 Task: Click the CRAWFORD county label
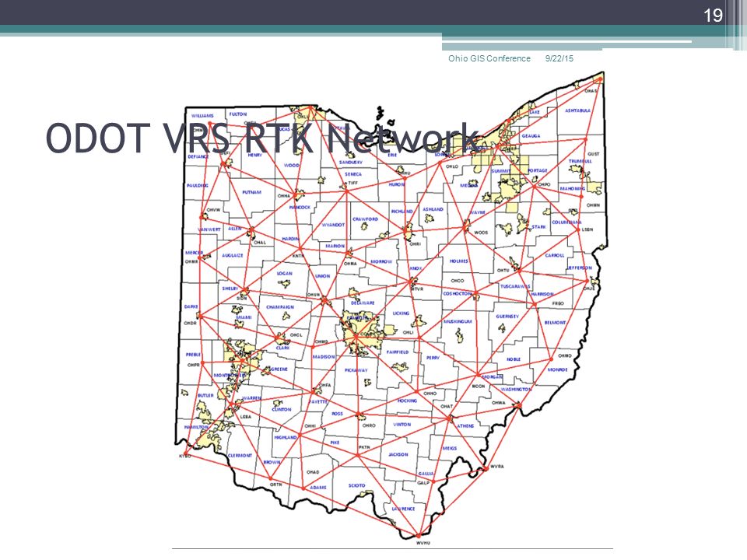[x=366, y=219]
